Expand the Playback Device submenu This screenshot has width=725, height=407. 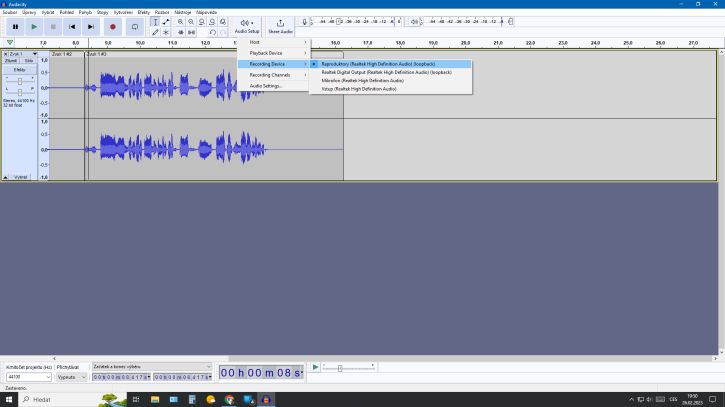[x=273, y=53]
